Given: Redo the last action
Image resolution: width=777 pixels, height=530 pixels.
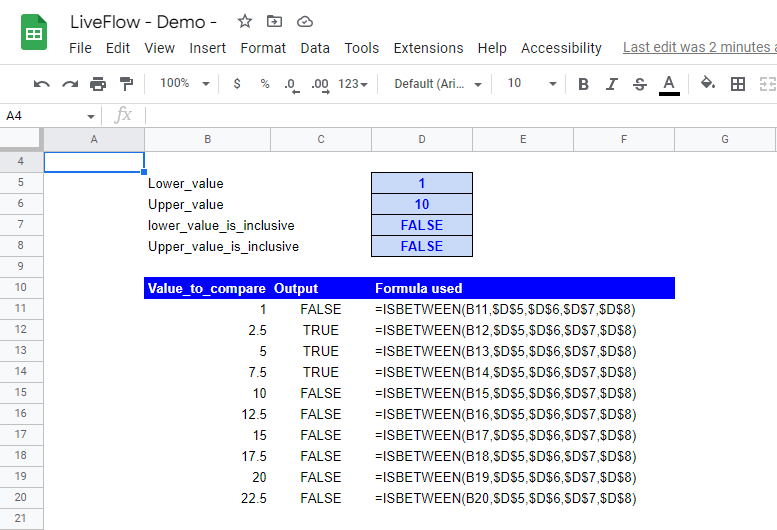Looking at the screenshot, I should pos(70,84).
